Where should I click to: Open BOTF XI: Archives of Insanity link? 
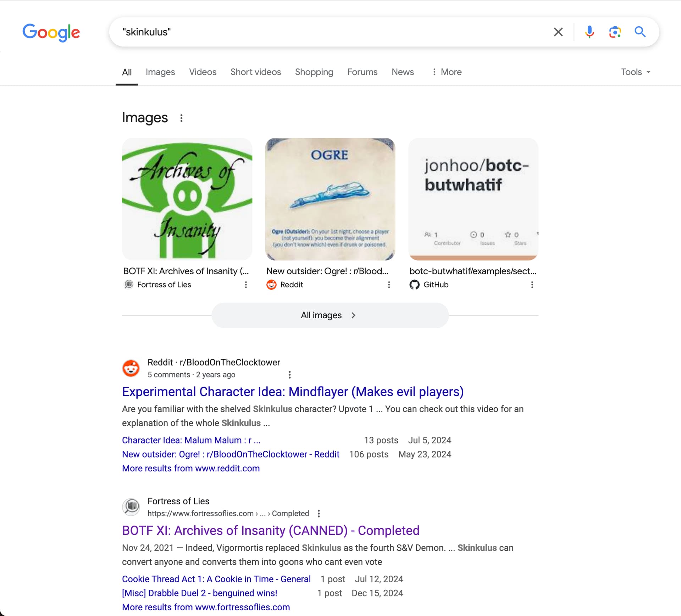pyautogui.click(x=271, y=531)
